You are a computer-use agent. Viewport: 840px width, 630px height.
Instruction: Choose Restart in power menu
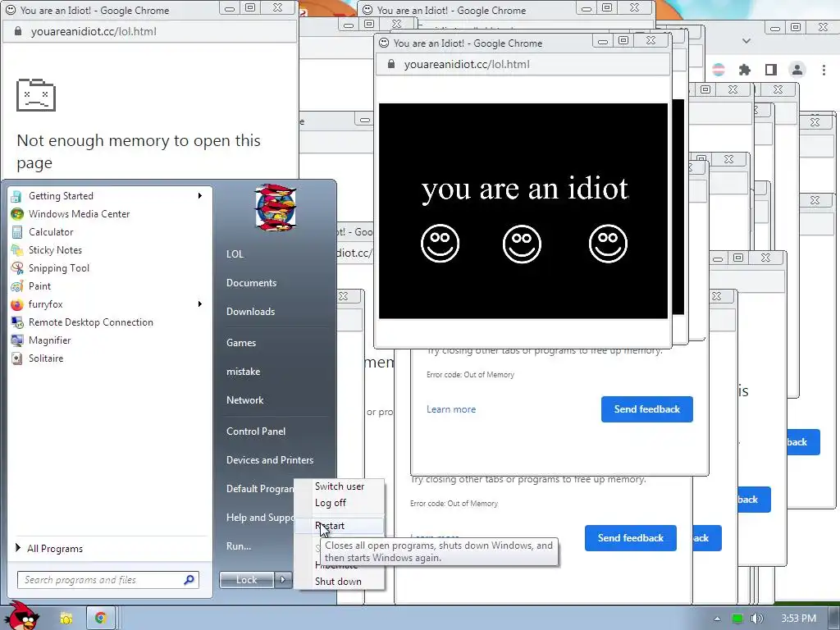point(340,526)
